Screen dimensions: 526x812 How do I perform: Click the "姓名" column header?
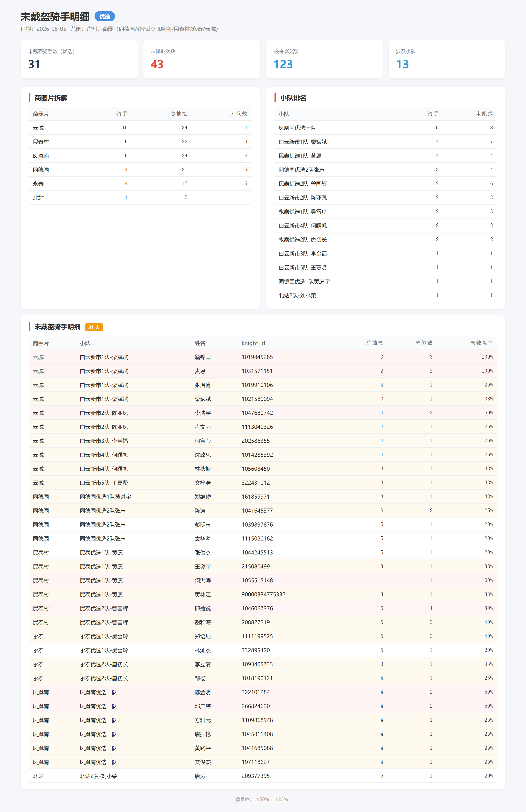200,343
